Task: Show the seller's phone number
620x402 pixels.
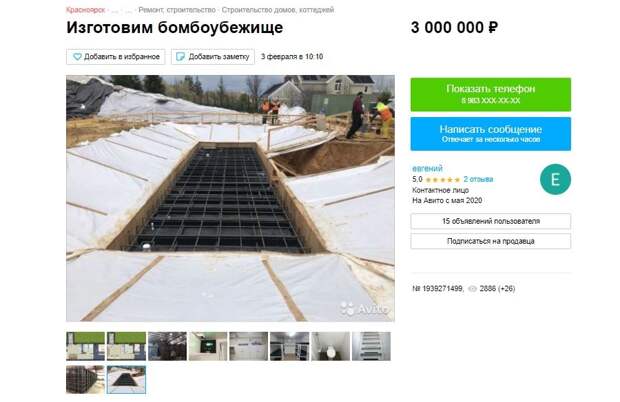Action: pos(490,94)
